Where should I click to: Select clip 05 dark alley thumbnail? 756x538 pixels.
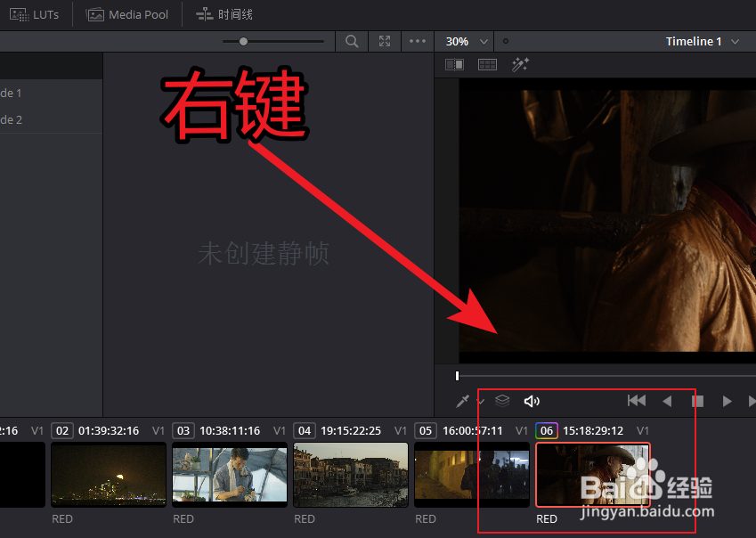(x=472, y=475)
